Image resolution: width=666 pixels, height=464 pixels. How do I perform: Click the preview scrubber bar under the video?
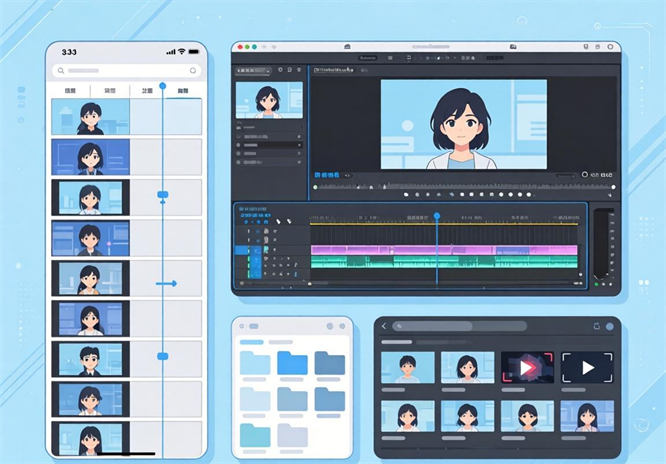tap(464, 187)
